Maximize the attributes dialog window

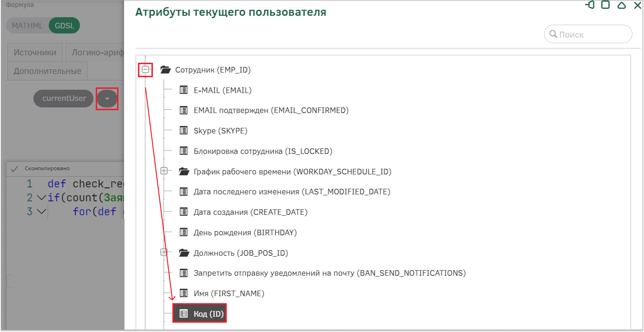605,5
